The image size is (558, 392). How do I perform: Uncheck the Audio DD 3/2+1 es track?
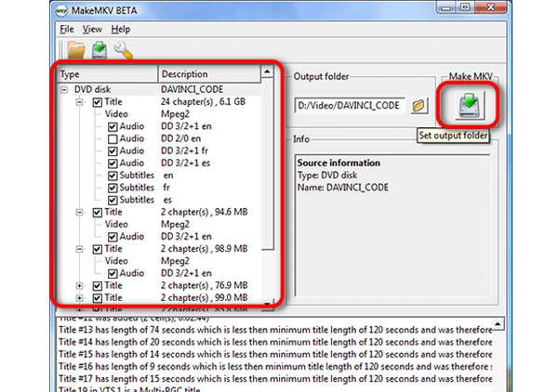(x=113, y=163)
